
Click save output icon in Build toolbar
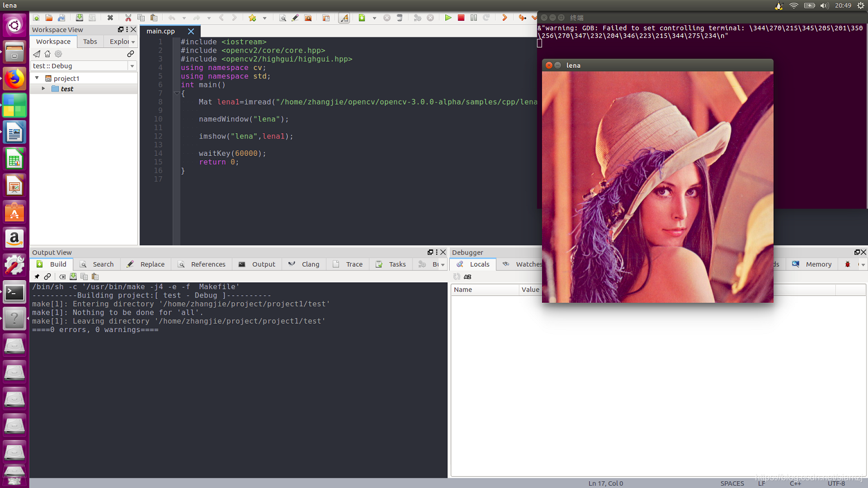73,277
